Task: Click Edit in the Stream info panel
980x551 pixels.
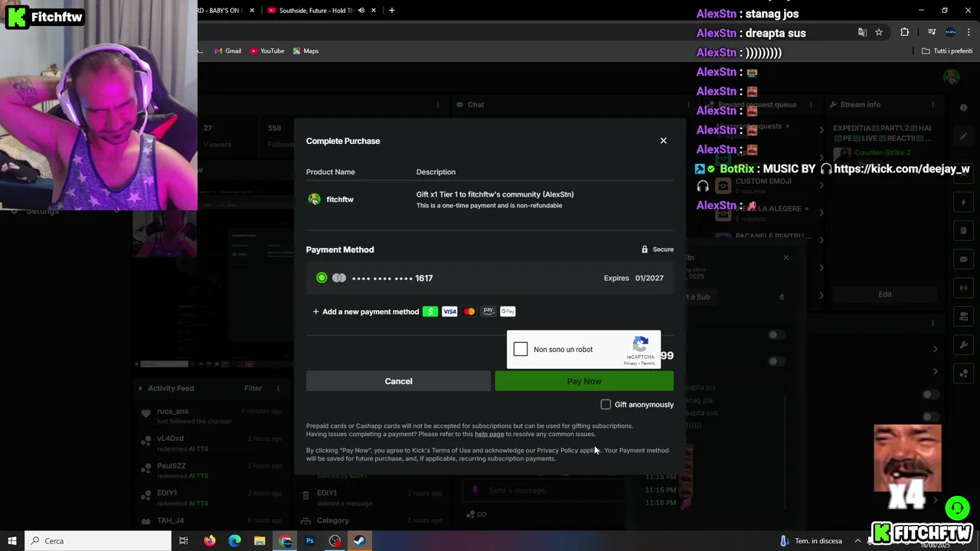Action: pyautogui.click(x=885, y=295)
